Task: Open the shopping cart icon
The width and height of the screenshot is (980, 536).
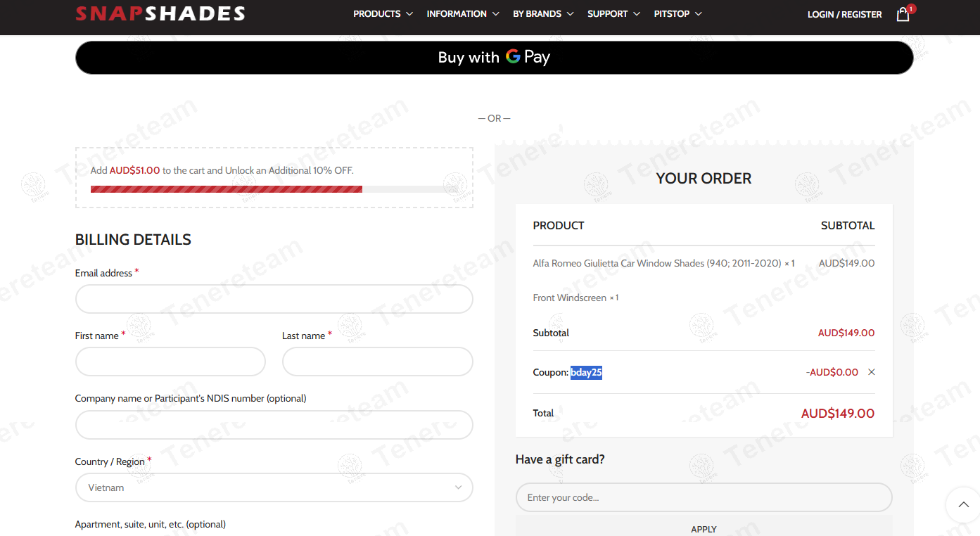Action: 903,14
